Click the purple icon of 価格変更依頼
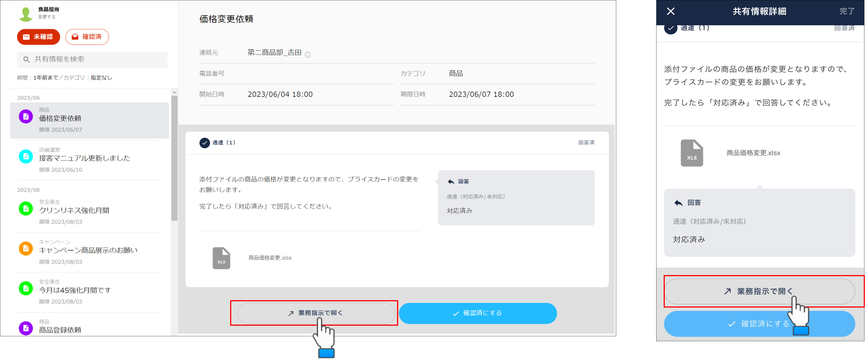 [x=26, y=116]
